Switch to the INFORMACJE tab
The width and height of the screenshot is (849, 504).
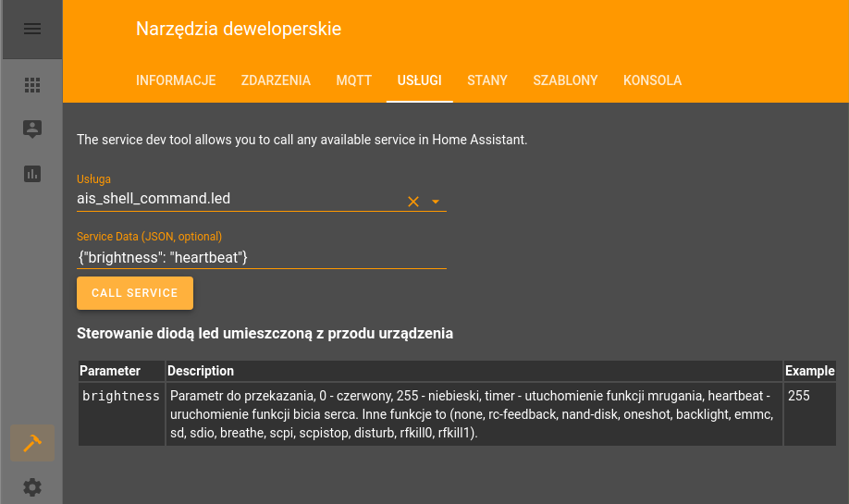[176, 80]
